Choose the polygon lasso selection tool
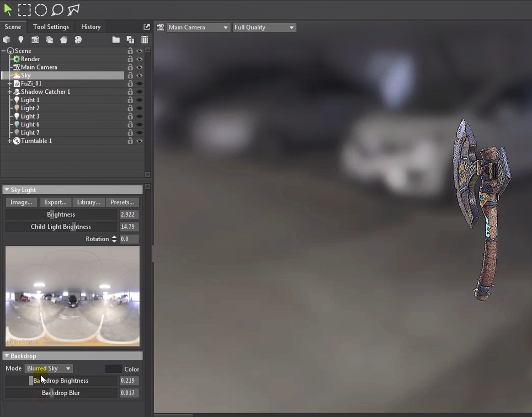Image resolution: width=532 pixels, height=417 pixels. (73, 9)
